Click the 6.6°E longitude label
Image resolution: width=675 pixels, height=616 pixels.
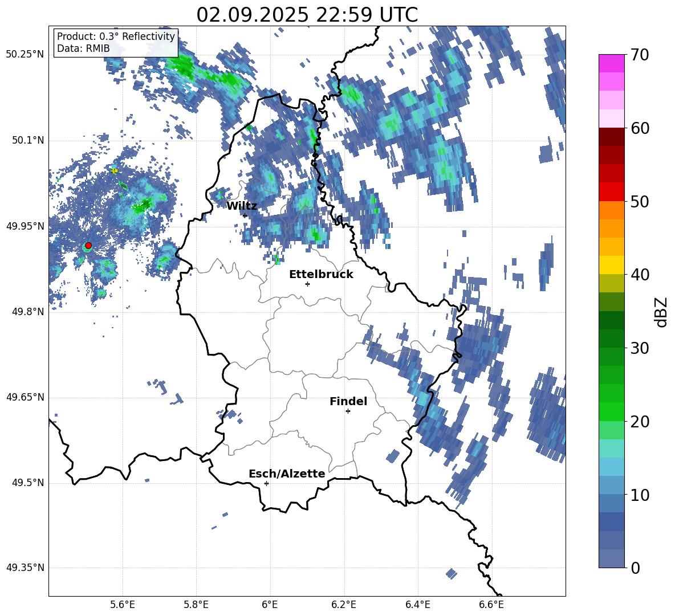coord(491,605)
